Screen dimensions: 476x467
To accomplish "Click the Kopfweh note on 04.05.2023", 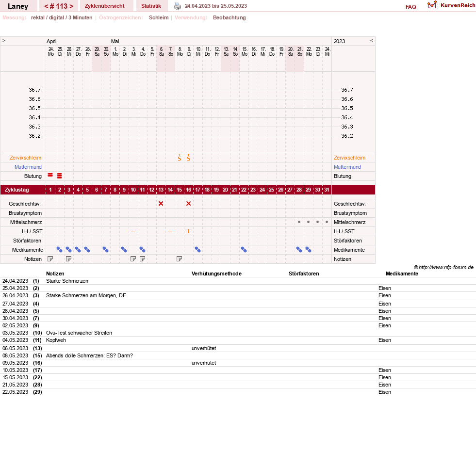I will 56,340.
